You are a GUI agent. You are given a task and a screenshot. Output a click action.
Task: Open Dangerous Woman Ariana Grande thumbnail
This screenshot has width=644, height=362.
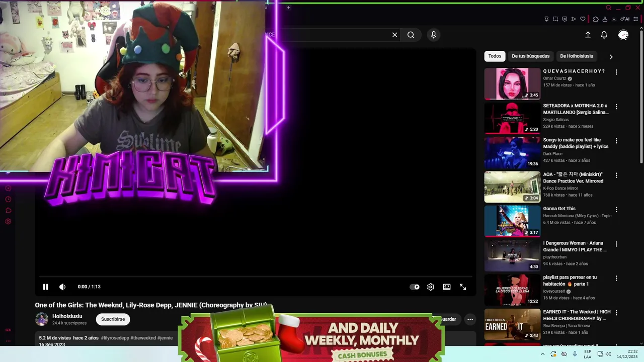512,255
